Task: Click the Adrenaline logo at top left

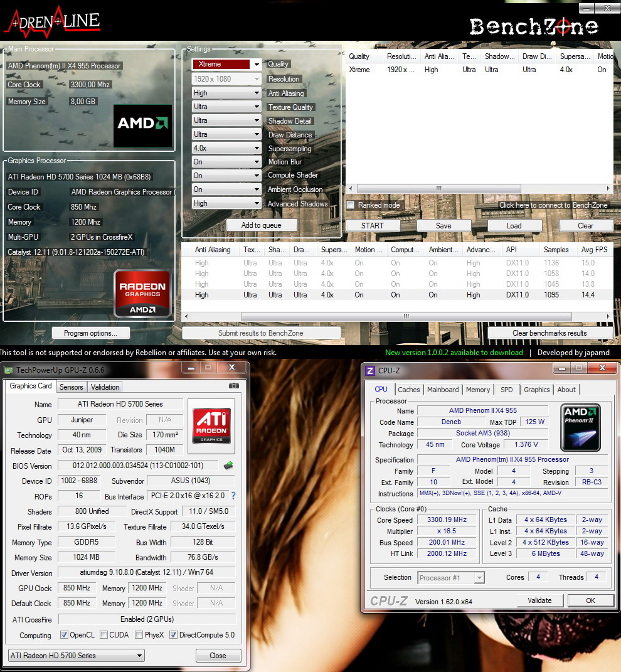Action: pos(52,21)
